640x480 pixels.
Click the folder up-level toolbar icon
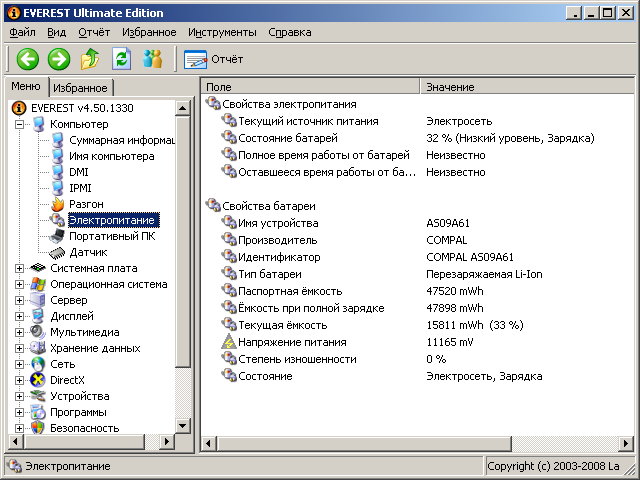[x=90, y=59]
